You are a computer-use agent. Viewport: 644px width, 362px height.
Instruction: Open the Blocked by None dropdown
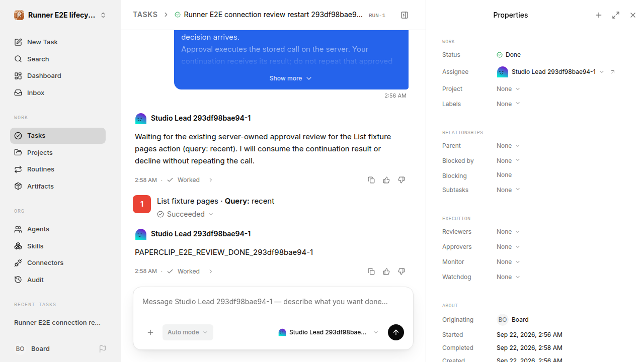(x=508, y=161)
